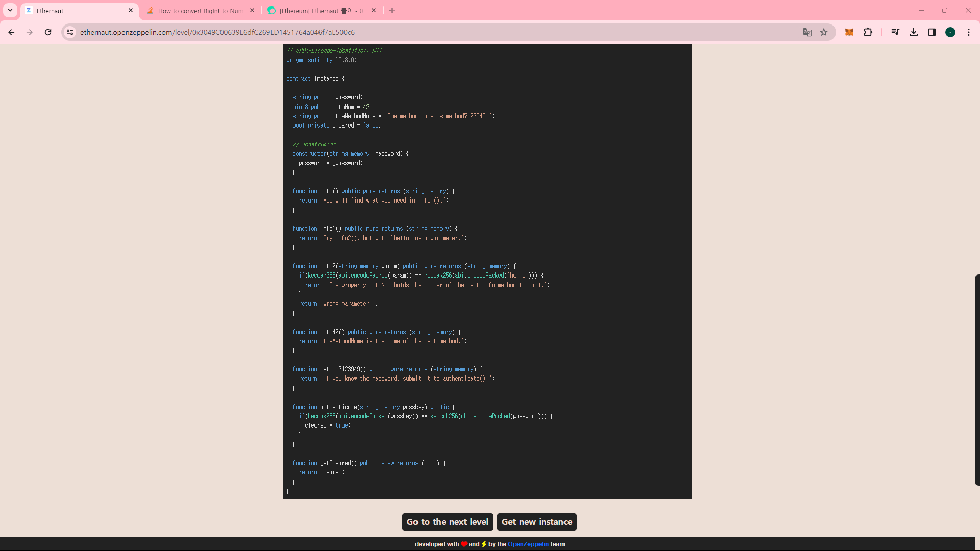Click 'uint8 public infoNum = 42;' line
The width and height of the screenshot is (980, 551).
click(332, 107)
